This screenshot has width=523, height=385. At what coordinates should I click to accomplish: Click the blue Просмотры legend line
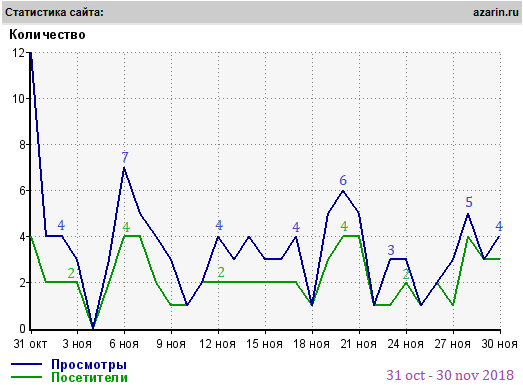coord(27,364)
